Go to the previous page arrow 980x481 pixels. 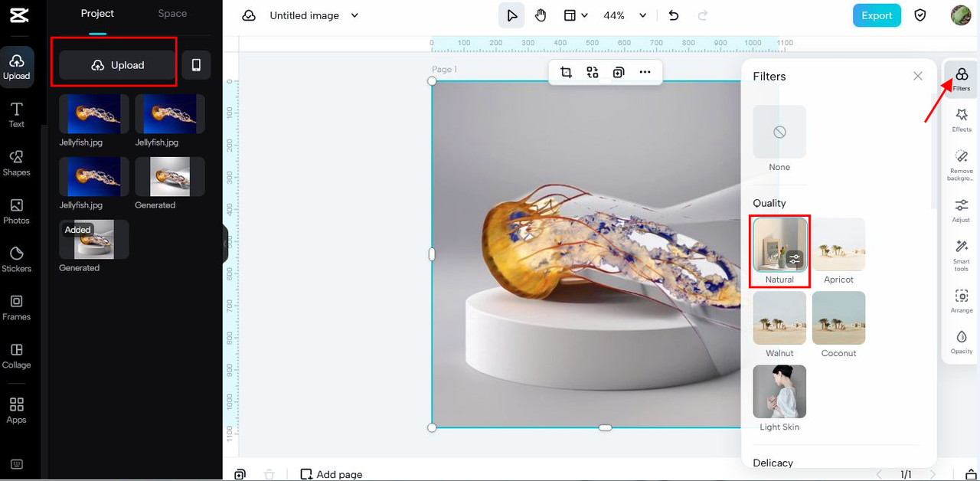(x=879, y=474)
